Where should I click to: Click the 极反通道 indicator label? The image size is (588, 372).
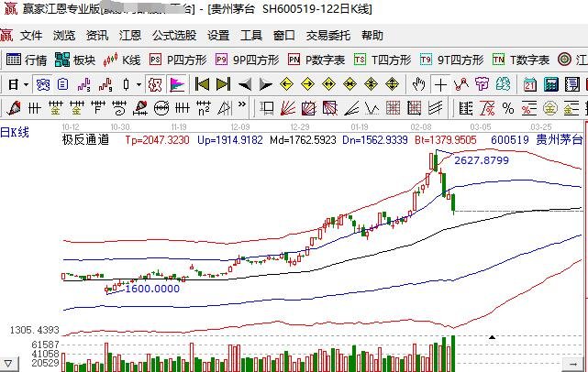click(x=85, y=140)
